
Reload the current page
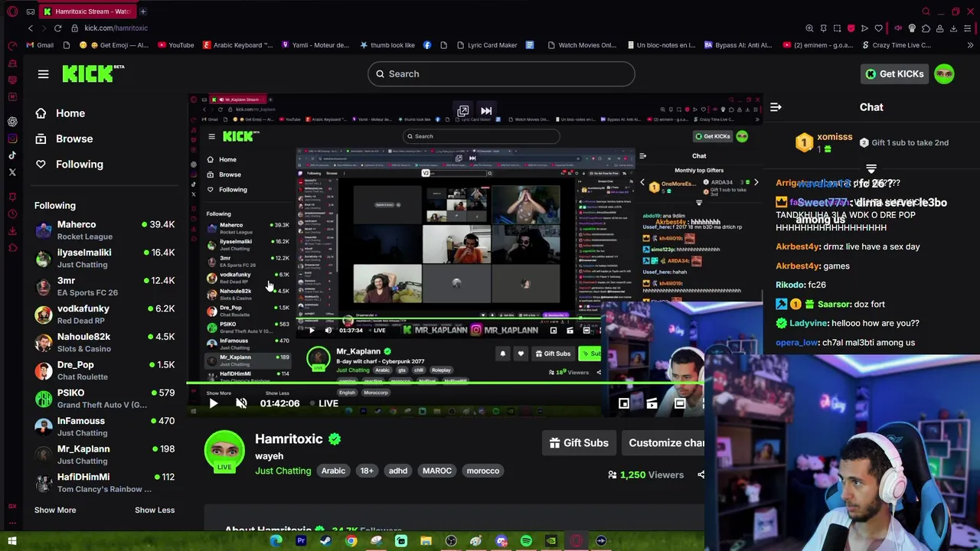pos(57,28)
